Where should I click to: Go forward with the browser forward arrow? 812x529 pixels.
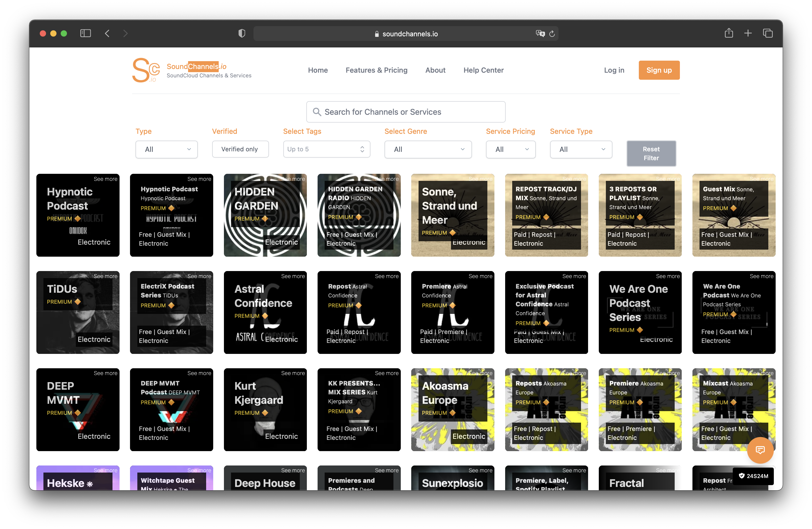point(125,33)
